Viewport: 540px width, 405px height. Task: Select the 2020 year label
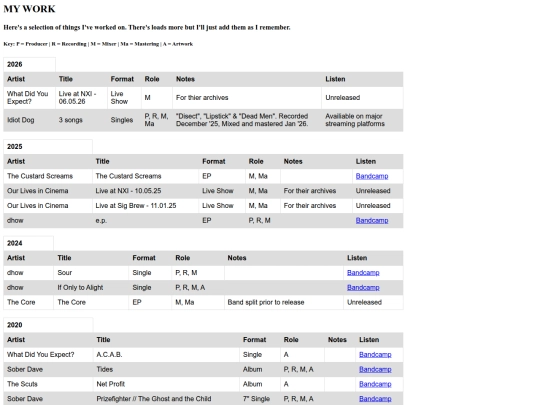[14, 325]
